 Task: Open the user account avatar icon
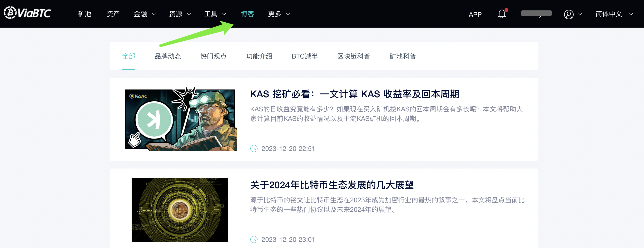click(x=569, y=14)
